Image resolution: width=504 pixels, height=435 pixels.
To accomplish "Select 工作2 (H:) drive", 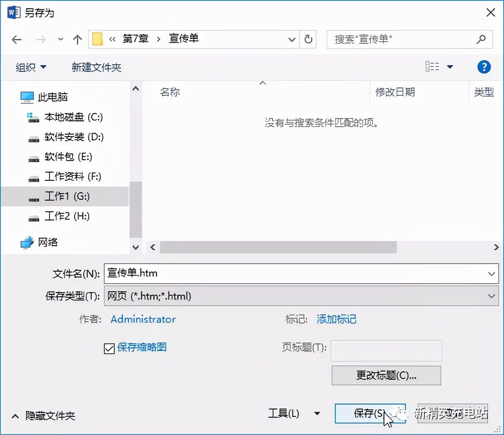I will click(59, 216).
